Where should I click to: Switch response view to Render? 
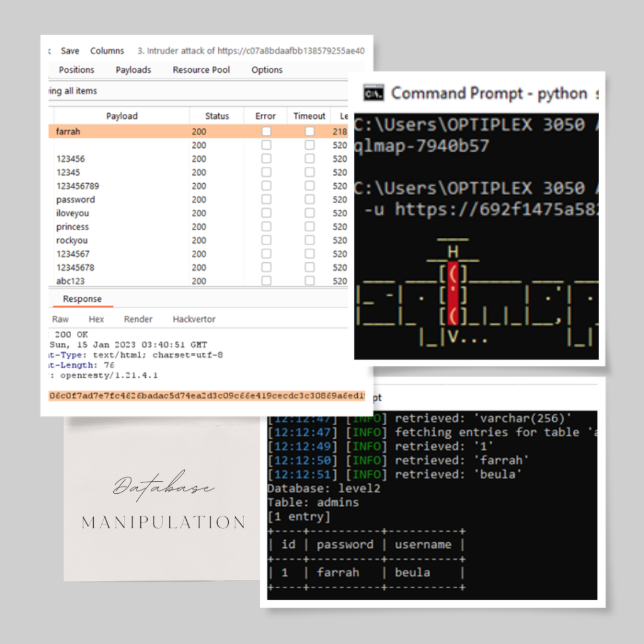coord(138,319)
